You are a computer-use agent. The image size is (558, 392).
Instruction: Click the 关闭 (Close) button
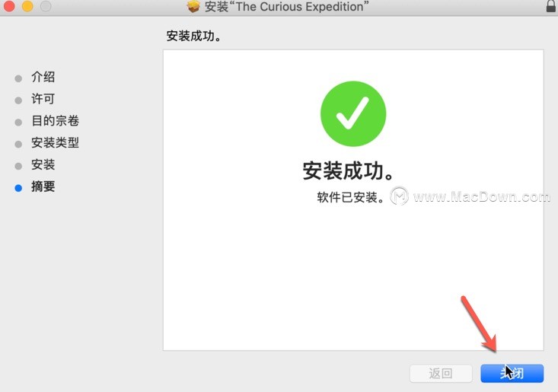click(512, 373)
